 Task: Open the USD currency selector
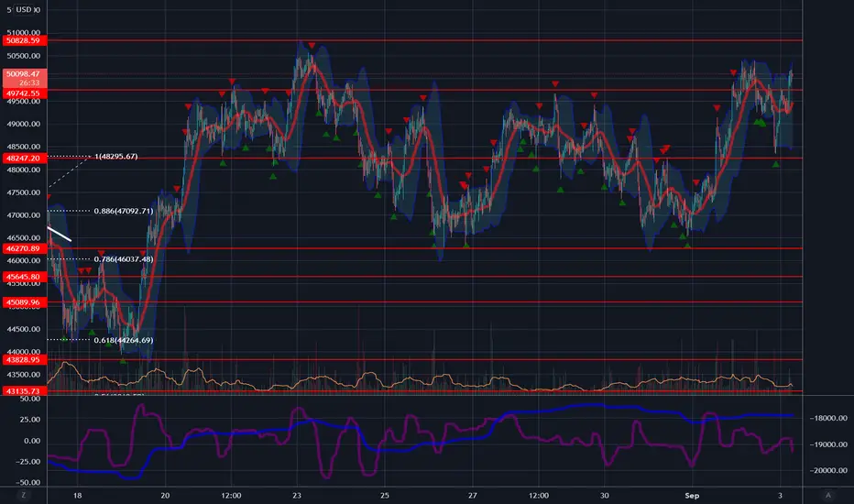pyautogui.click(x=24, y=9)
